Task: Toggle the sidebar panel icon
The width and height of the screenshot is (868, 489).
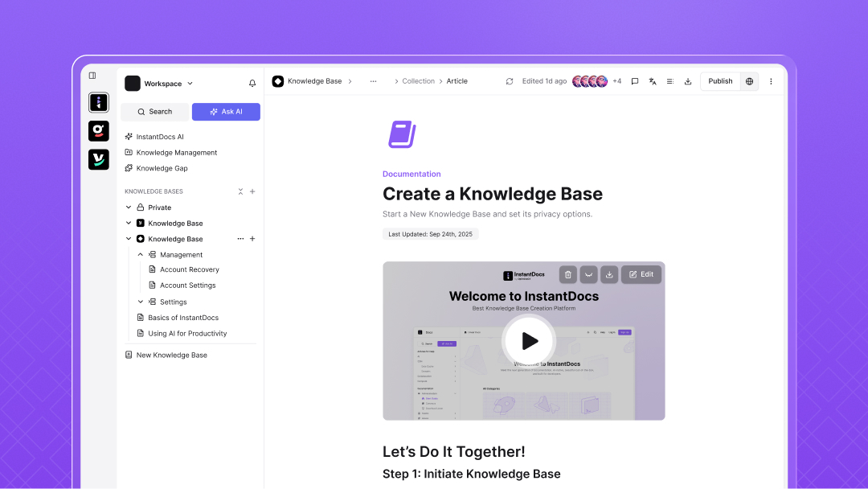Action: 92,76
